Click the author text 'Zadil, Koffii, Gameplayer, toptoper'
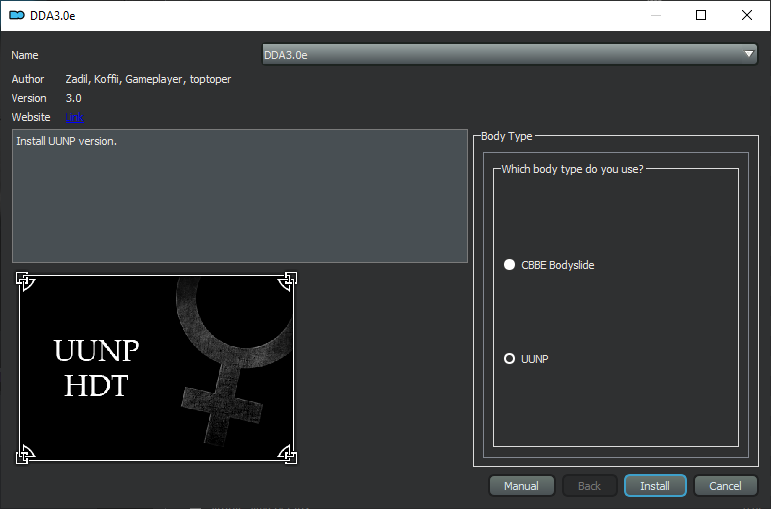This screenshot has height=509, width=771. click(148, 79)
